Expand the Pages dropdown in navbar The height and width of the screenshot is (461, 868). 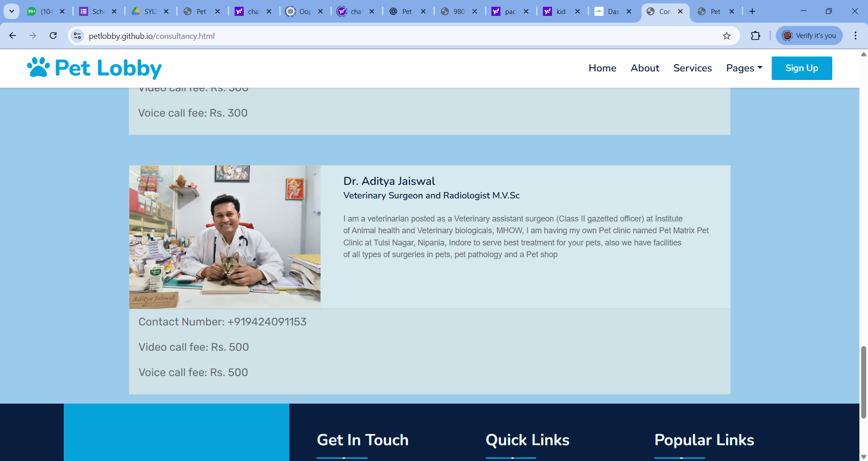pyautogui.click(x=744, y=68)
